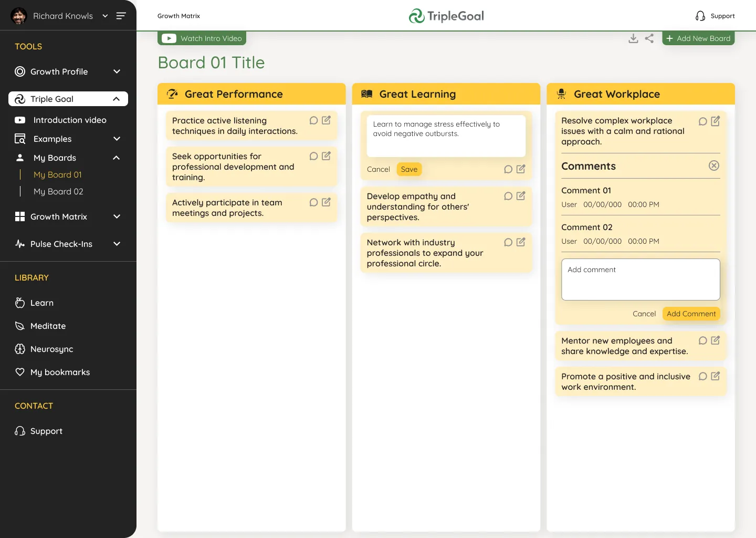Open Richard Knowls user dropdown
This screenshot has height=538, width=756.
pos(105,16)
